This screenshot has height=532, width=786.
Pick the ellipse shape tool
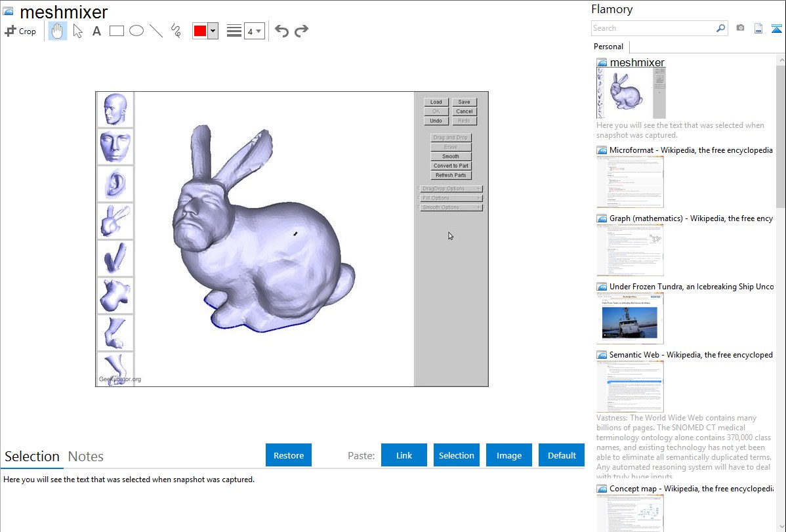click(136, 31)
